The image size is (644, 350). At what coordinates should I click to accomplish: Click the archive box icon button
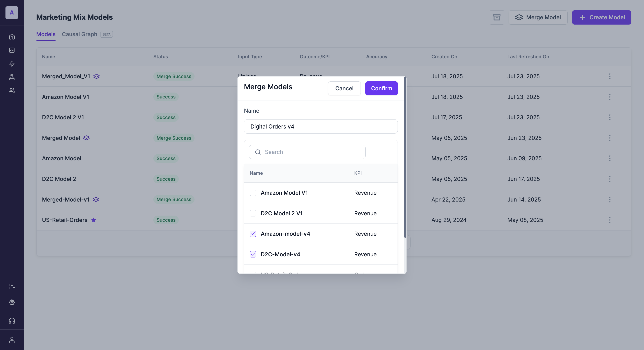click(497, 17)
